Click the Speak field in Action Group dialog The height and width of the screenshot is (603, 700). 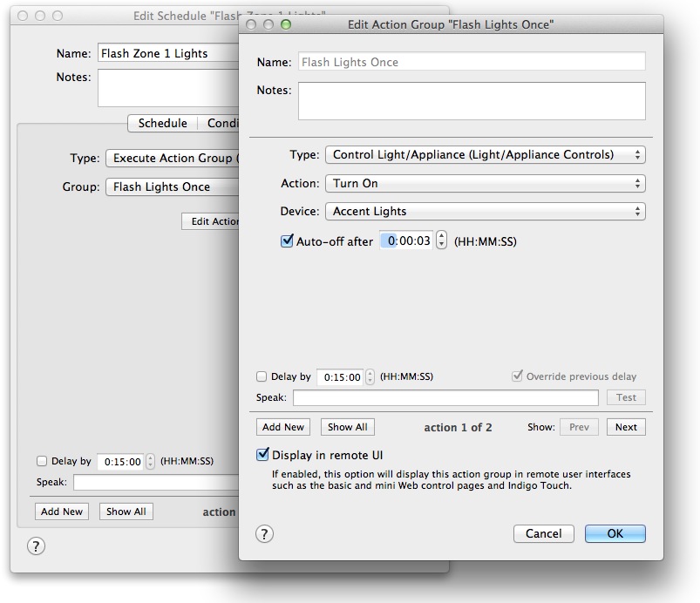point(445,397)
